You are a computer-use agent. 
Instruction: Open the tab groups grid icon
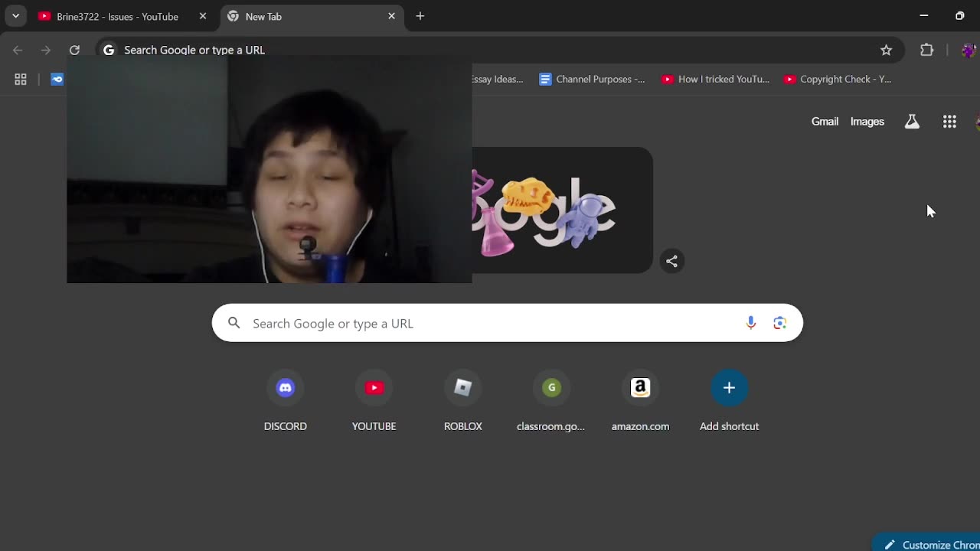click(21, 79)
